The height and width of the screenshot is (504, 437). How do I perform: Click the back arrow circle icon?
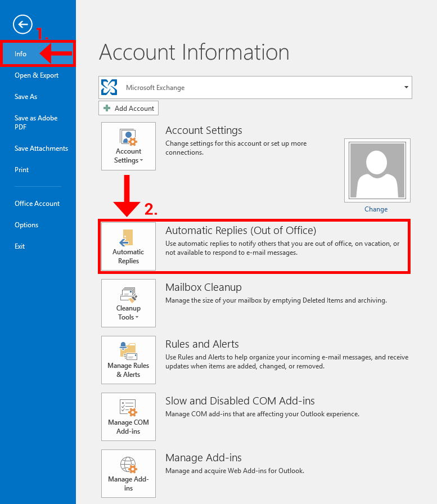[23, 24]
